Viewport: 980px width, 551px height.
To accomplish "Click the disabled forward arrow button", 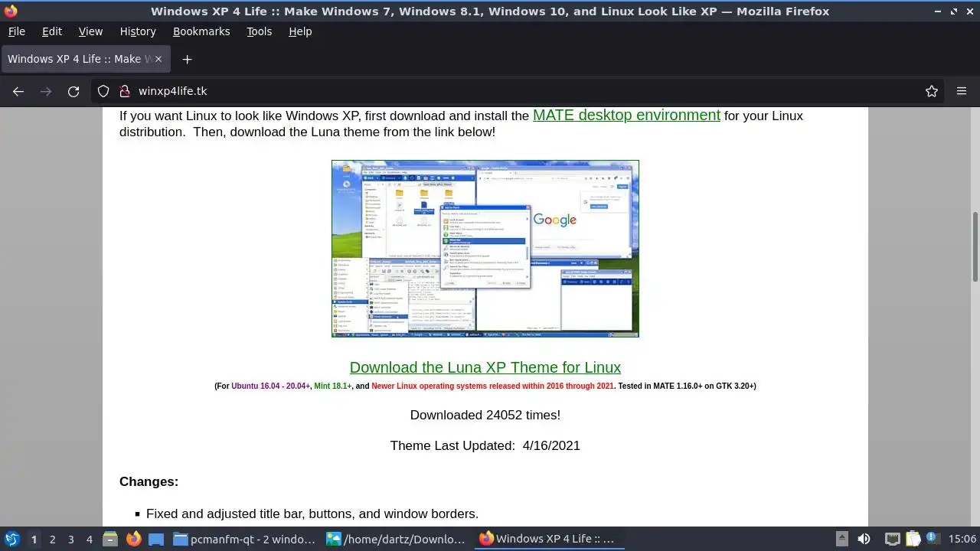I will pos(46,91).
